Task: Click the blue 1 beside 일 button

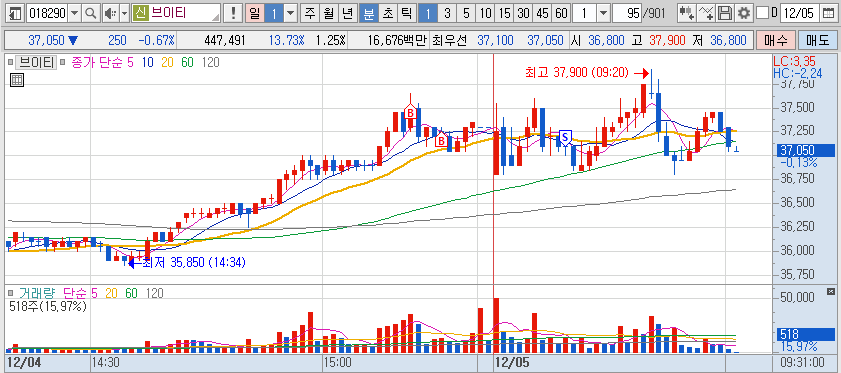Action: (x=273, y=13)
